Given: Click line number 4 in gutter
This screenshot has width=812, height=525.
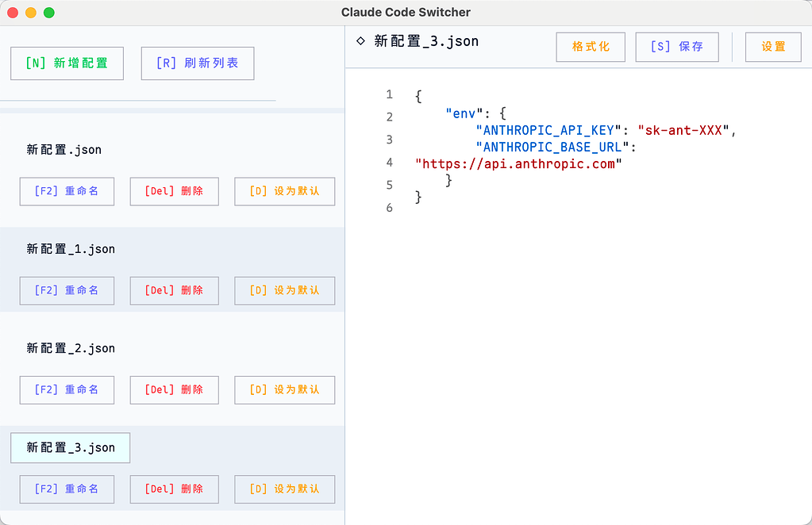Looking at the screenshot, I should click(390, 163).
